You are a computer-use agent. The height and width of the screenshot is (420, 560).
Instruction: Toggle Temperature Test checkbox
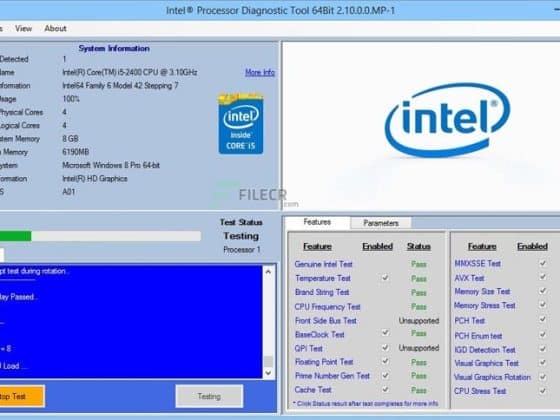click(x=385, y=278)
